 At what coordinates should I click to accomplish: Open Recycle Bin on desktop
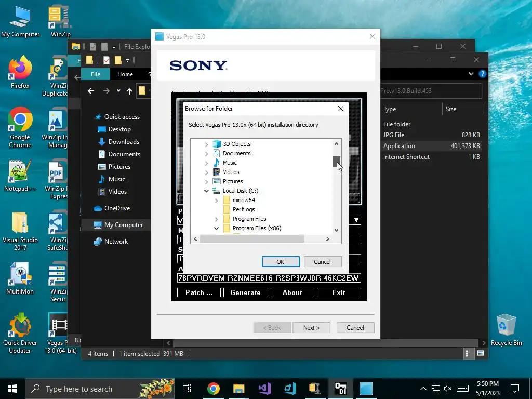pyautogui.click(x=506, y=330)
